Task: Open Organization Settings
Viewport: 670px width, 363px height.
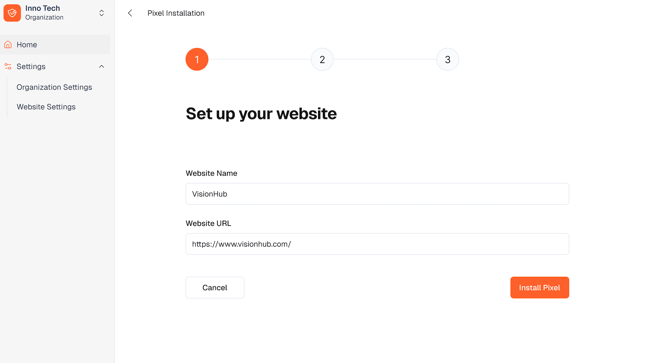Action: pyautogui.click(x=54, y=87)
